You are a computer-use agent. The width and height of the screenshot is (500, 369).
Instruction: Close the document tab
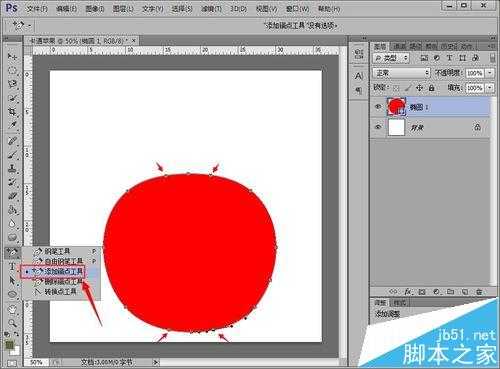pos(134,41)
